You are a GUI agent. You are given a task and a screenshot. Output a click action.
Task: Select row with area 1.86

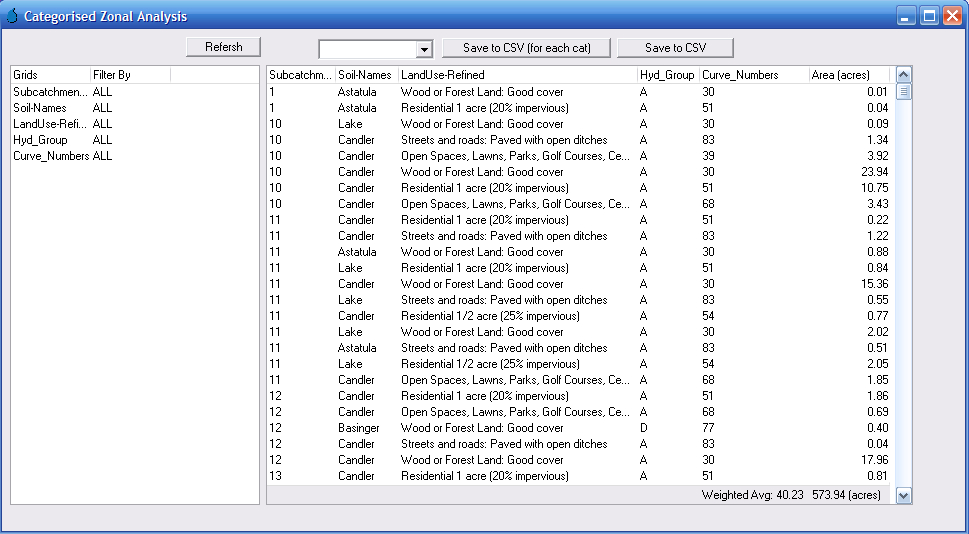coord(579,396)
